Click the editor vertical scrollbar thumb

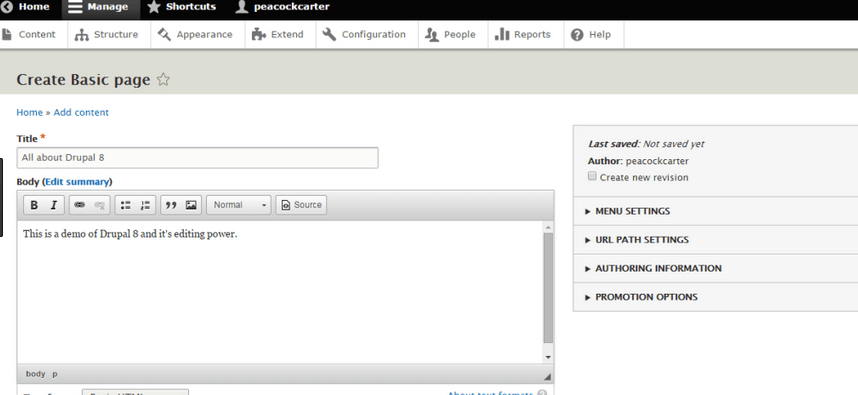(x=548, y=288)
